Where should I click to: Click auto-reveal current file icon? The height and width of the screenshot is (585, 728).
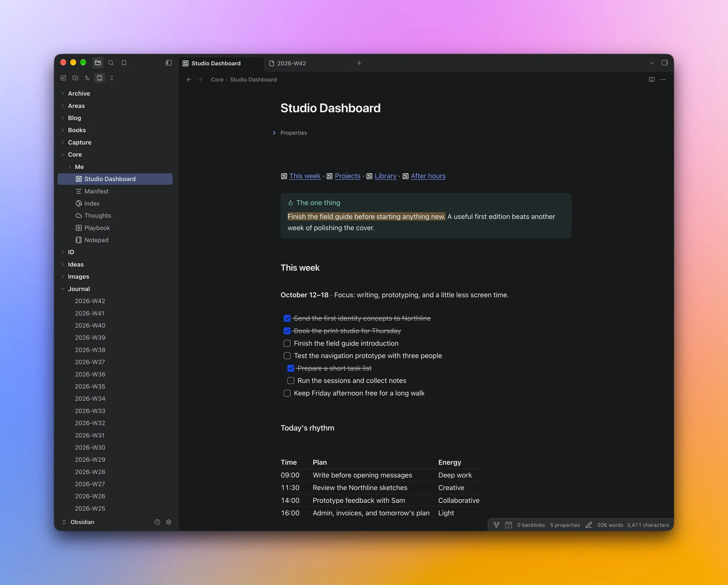(100, 78)
